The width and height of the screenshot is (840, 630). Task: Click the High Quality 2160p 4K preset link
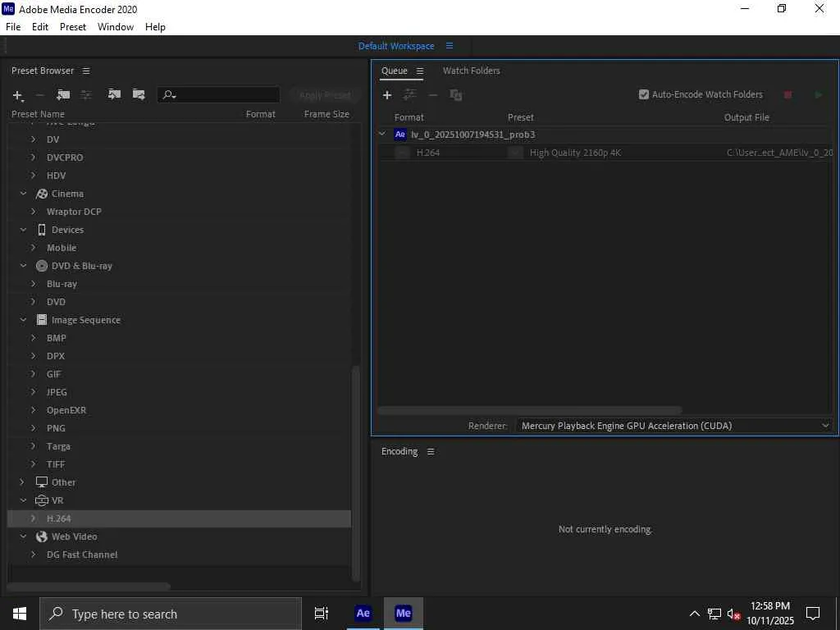coord(575,153)
